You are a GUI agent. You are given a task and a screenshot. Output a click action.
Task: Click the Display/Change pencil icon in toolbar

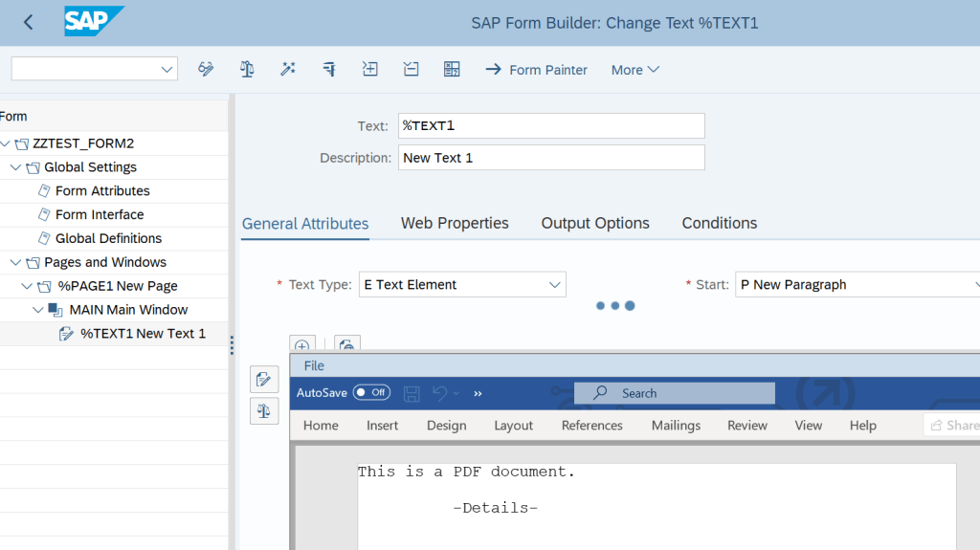206,69
